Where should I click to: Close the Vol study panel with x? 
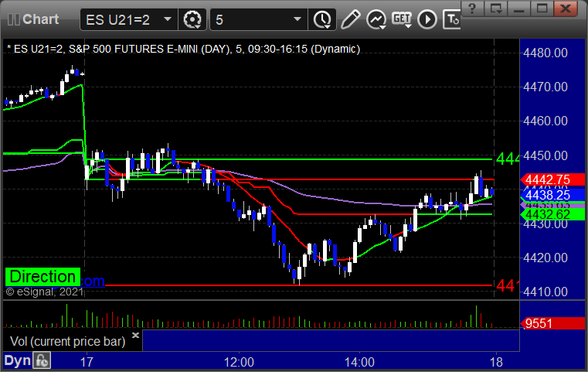(x=136, y=335)
